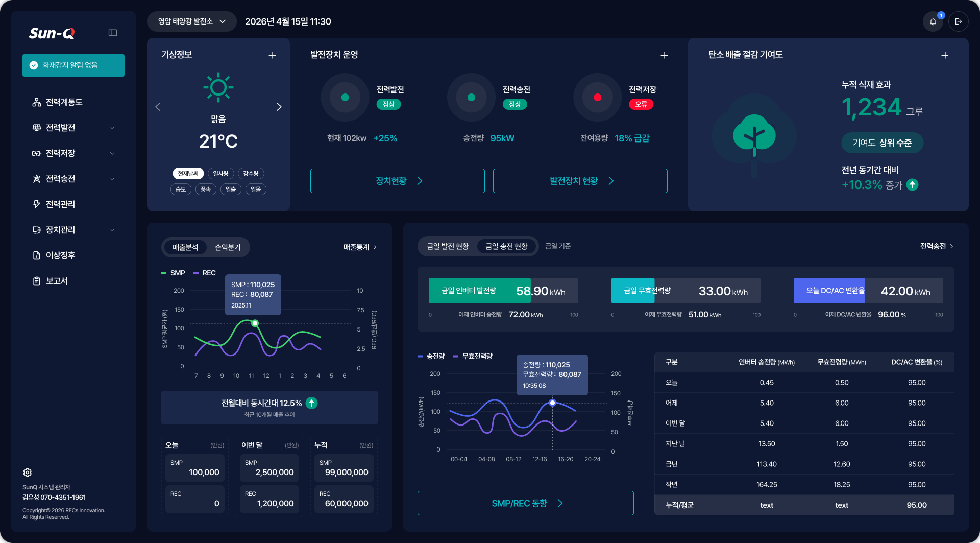Screen dimensions: 980x543
Task: Click up-arrow icon beside 전월대비 12.5%
Action: (311, 403)
